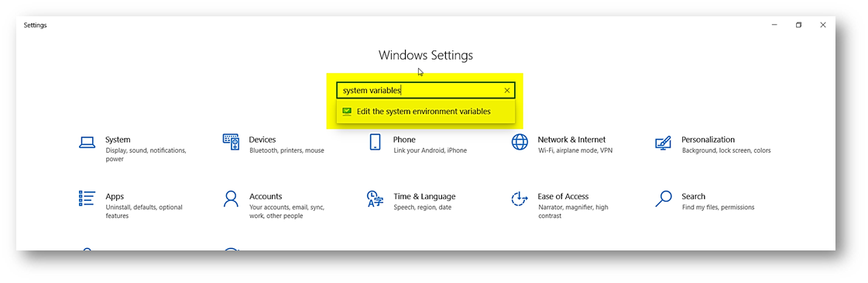The image size is (868, 283).
Task: Open the Personalization settings label
Action: pyautogui.click(x=708, y=140)
